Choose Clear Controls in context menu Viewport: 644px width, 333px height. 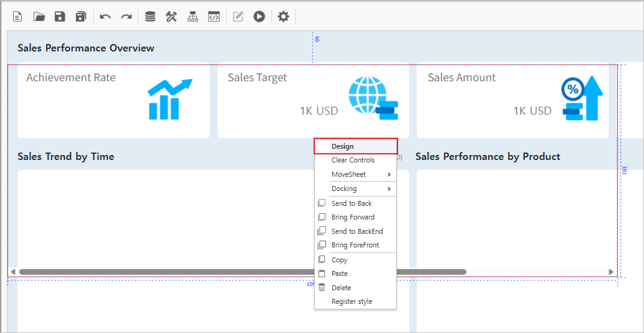pyautogui.click(x=353, y=160)
